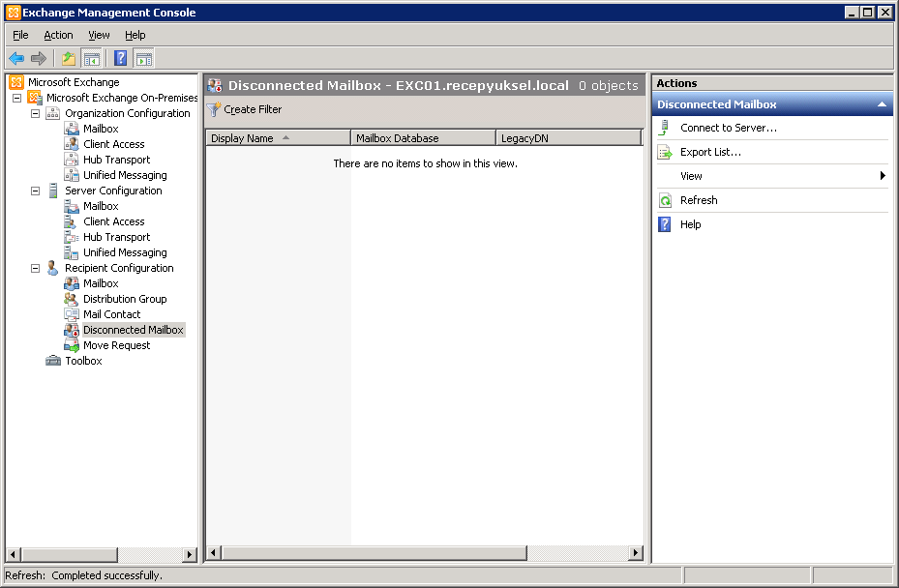Image resolution: width=899 pixels, height=588 pixels.
Task: Click Hub Transport icon under Server Configuration
Action: coord(71,237)
